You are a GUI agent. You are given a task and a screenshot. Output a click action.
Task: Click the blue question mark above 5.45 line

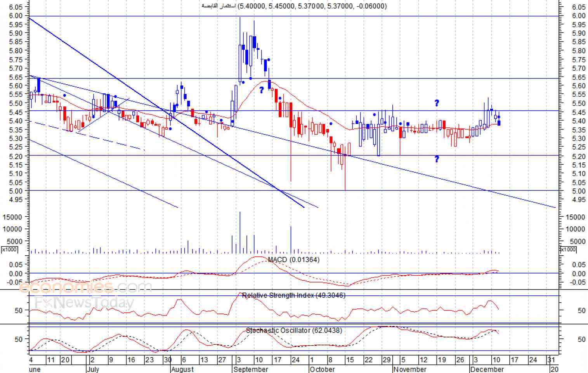pos(437,103)
